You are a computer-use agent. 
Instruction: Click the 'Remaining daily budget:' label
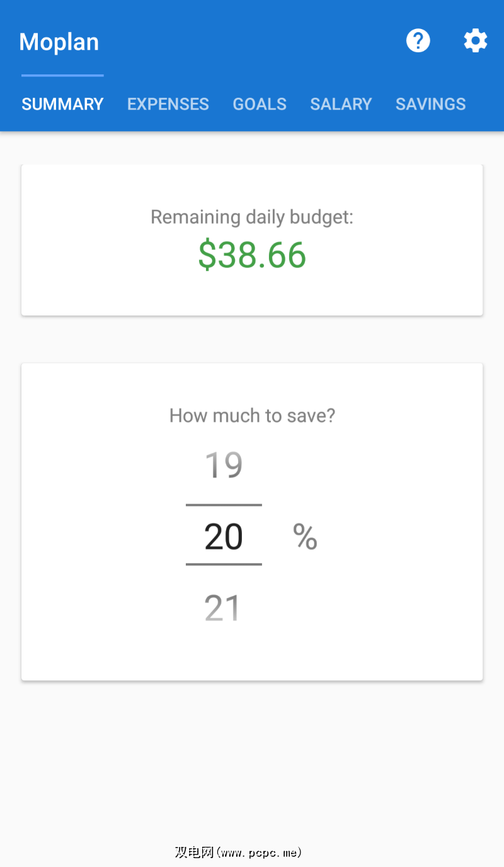[252, 218]
